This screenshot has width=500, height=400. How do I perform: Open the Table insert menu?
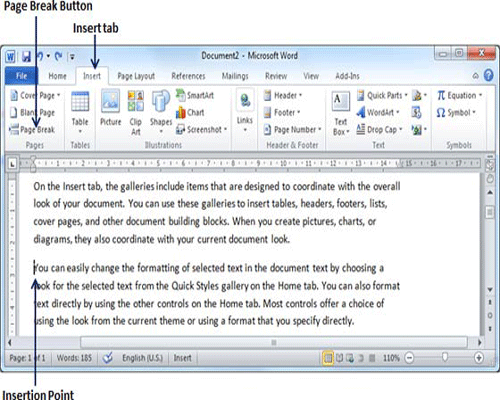80,112
